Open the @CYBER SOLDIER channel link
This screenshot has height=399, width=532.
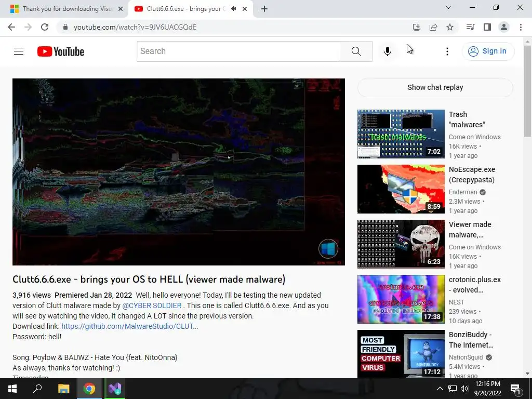point(152,305)
